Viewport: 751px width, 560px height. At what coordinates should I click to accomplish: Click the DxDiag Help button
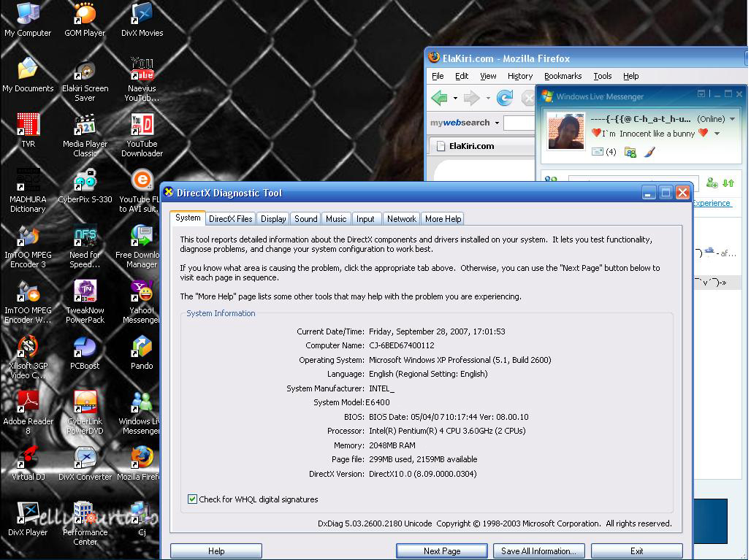[x=216, y=551]
